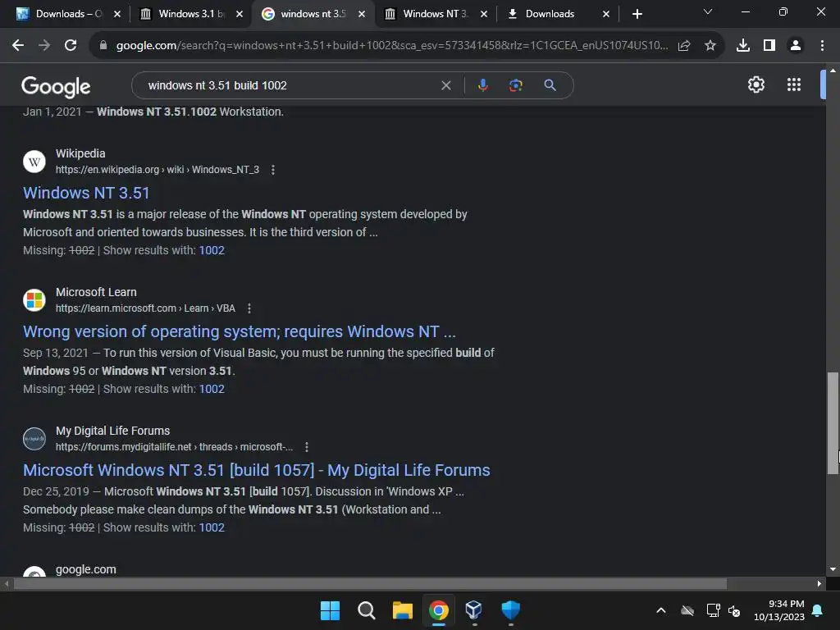Screen dimensions: 840x630
Task: Search by image with Google Lens
Action: pyautogui.click(x=515, y=85)
